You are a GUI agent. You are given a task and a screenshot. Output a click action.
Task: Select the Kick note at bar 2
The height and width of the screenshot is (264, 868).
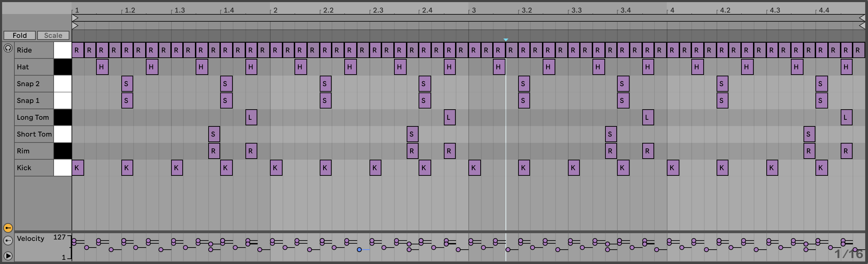[x=276, y=168]
